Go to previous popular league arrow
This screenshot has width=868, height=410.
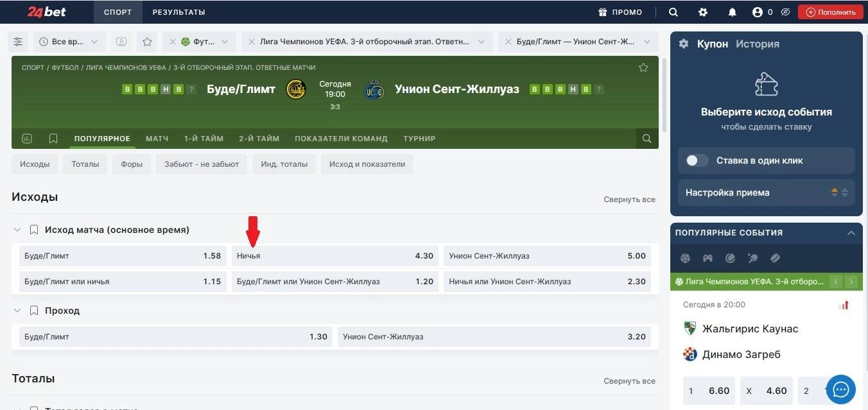(836, 282)
